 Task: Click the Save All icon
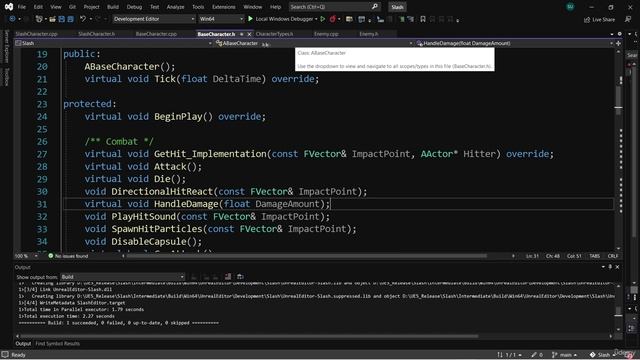[71, 19]
